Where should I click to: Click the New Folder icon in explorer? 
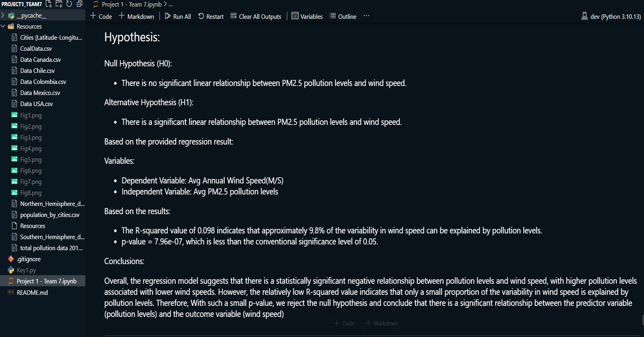(59, 4)
